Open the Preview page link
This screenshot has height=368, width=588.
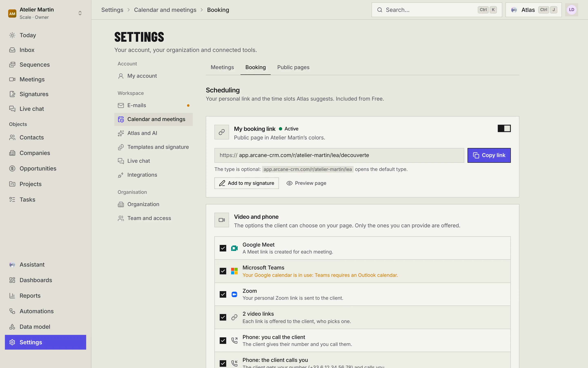tap(306, 183)
